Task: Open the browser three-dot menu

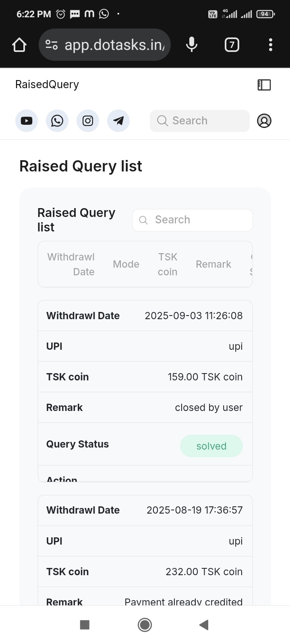Action: 271,45
